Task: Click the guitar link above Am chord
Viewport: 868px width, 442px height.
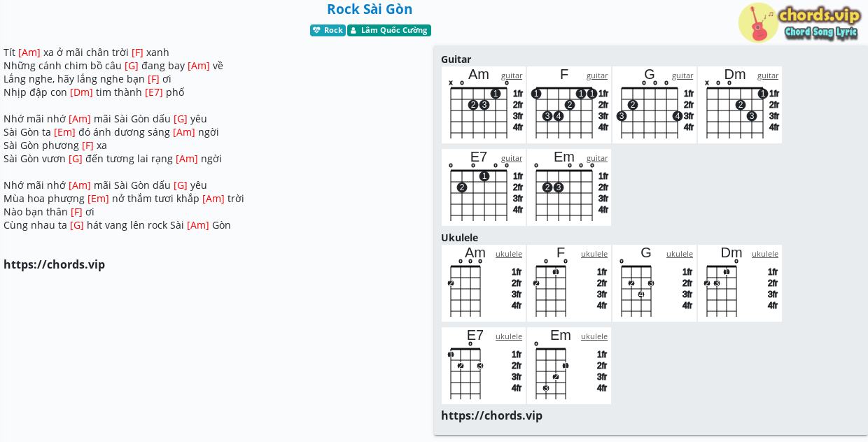Action: point(512,76)
